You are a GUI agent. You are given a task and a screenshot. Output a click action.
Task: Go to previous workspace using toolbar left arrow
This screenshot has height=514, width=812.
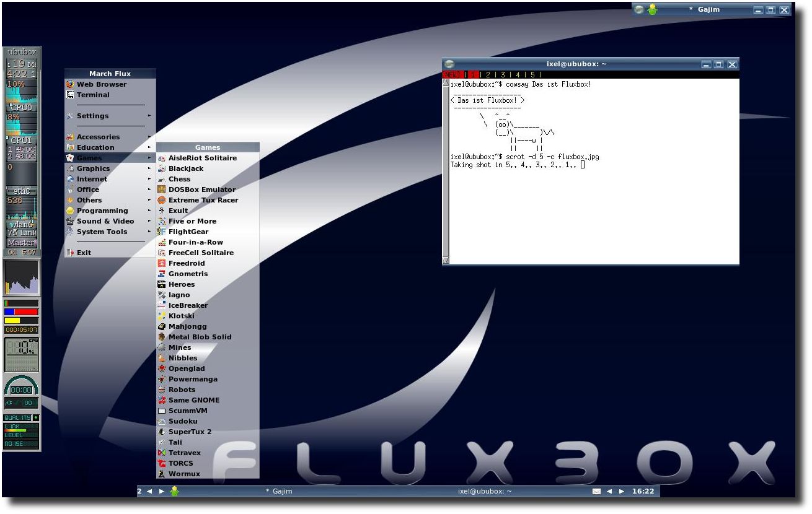tap(149, 491)
